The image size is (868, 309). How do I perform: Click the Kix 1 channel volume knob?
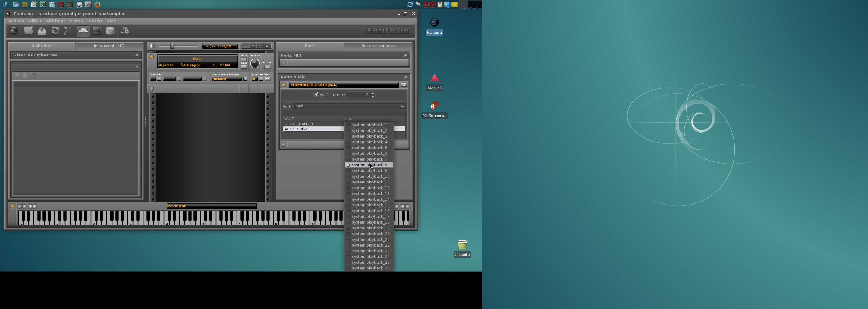click(x=255, y=63)
